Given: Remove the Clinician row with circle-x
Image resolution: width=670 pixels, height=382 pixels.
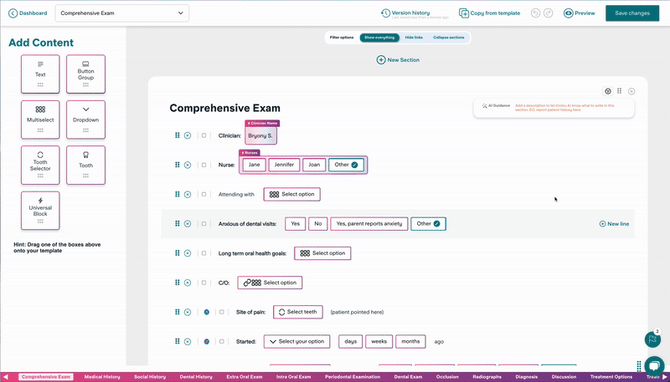Looking at the screenshot, I should coord(187,135).
